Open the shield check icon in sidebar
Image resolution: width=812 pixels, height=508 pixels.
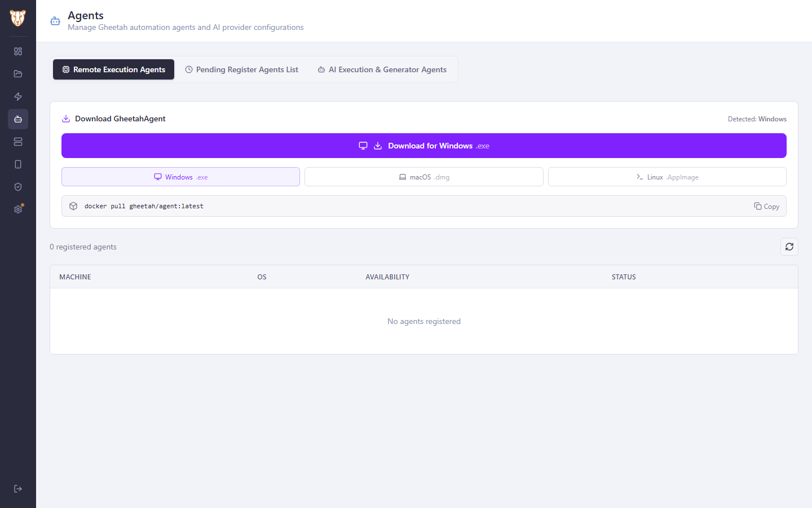click(18, 187)
